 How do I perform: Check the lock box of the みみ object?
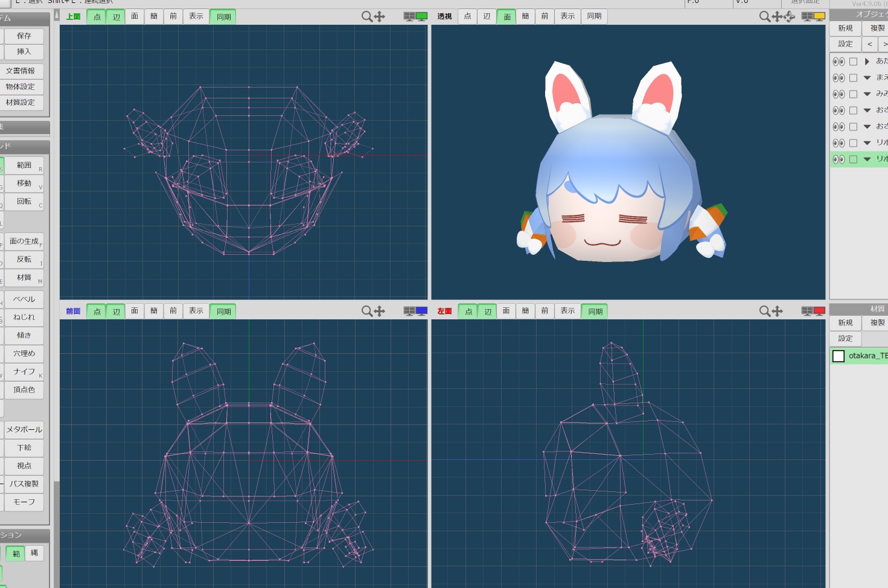(853, 94)
